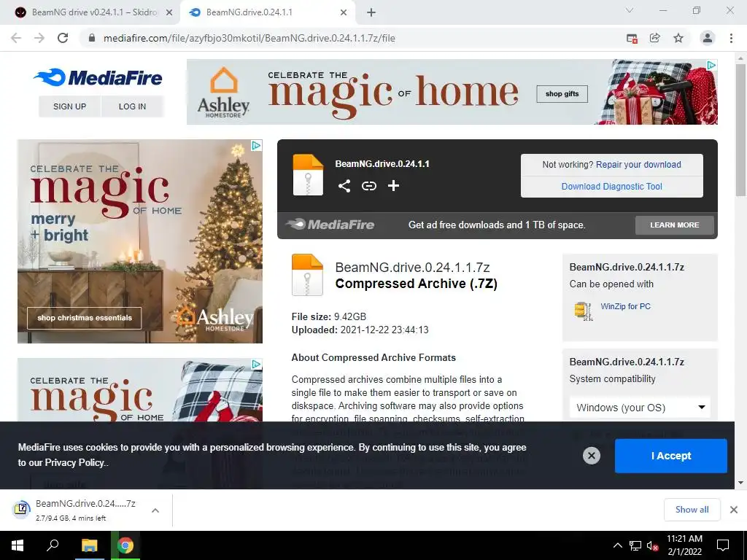Click the shop gifts button in banner ad
The image size is (747, 560).
point(562,94)
